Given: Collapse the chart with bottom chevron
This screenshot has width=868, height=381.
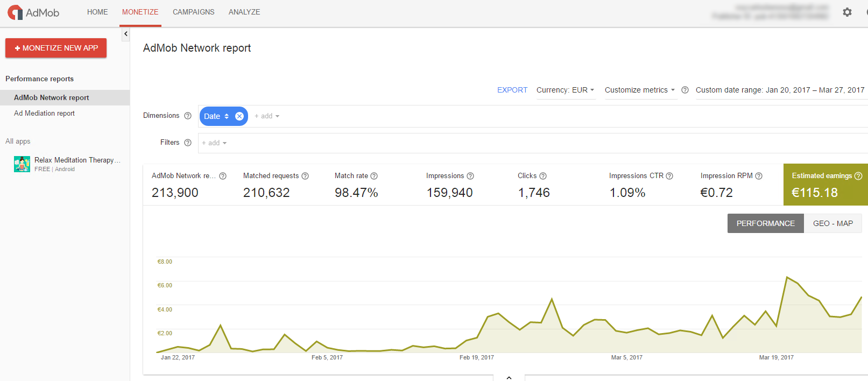Looking at the screenshot, I should coord(509,377).
